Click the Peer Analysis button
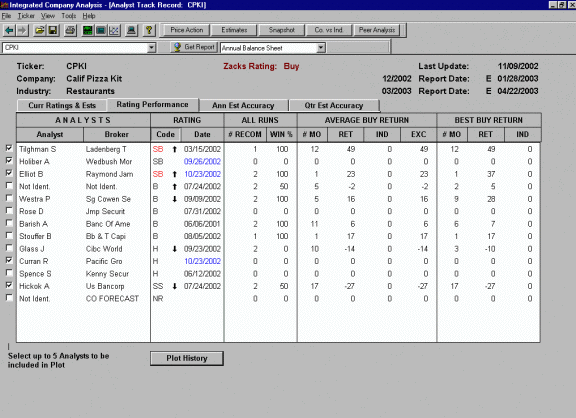The height and width of the screenshot is (418, 576). 377,30
